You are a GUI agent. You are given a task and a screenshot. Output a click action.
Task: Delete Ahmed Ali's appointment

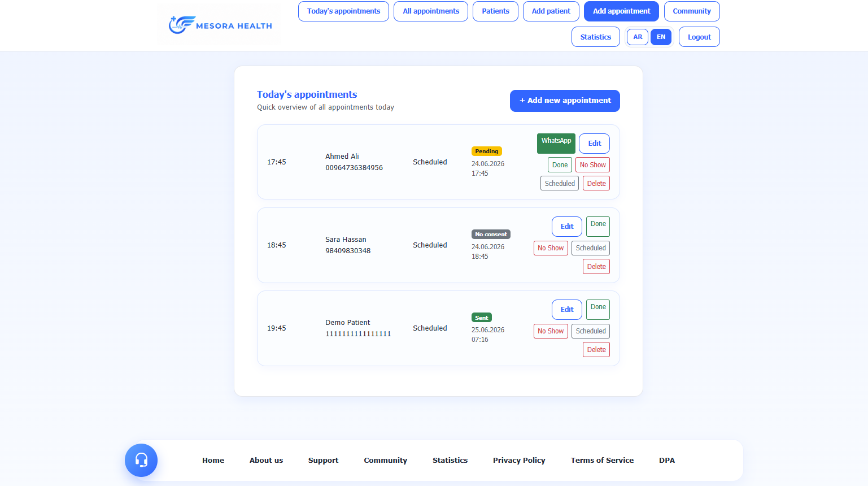[596, 184]
